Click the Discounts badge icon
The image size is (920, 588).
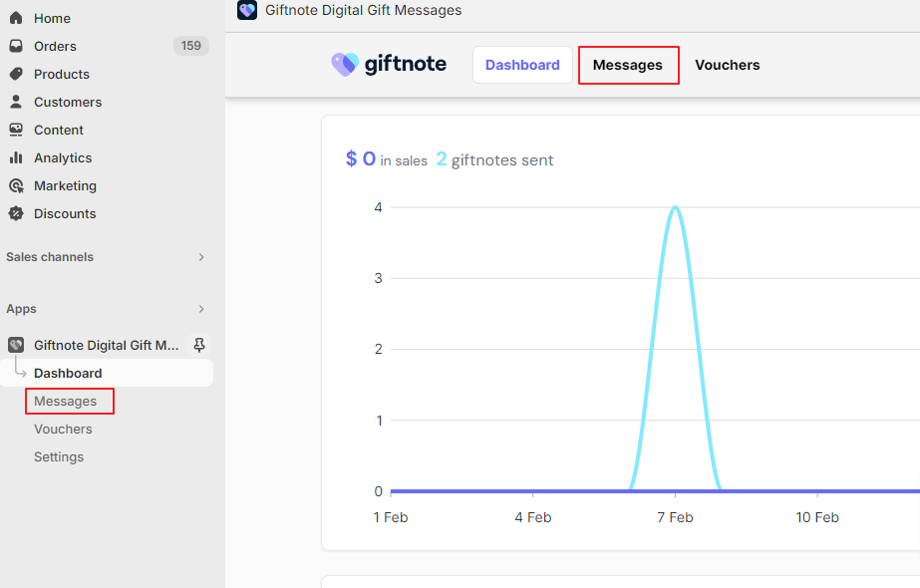click(x=16, y=213)
